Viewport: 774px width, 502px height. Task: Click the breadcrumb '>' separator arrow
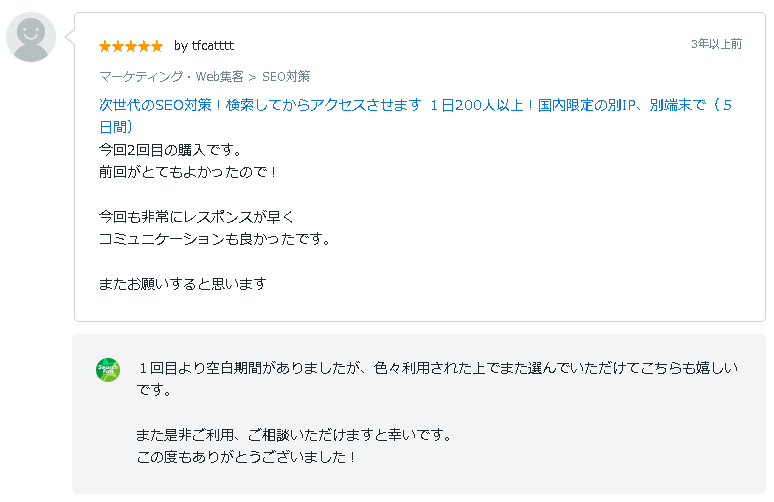252,77
